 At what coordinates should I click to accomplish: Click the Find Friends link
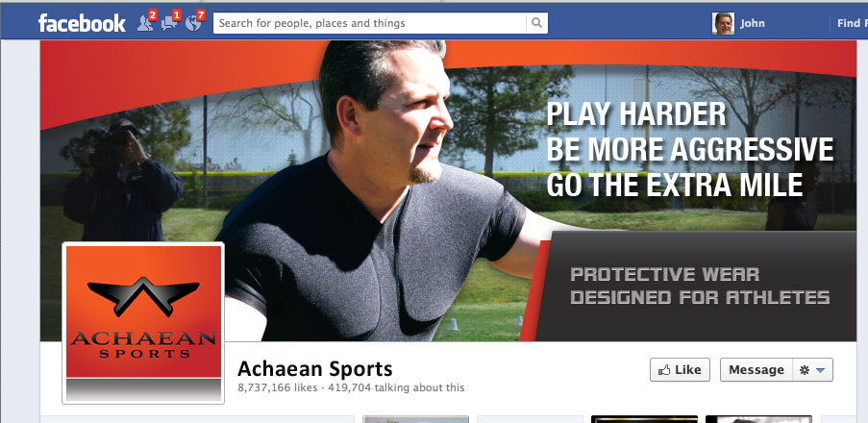[x=852, y=23]
